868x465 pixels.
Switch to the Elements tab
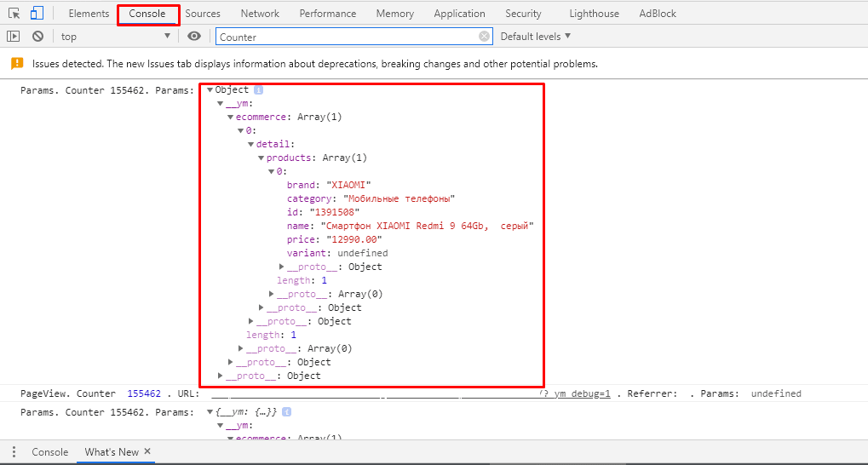89,14
